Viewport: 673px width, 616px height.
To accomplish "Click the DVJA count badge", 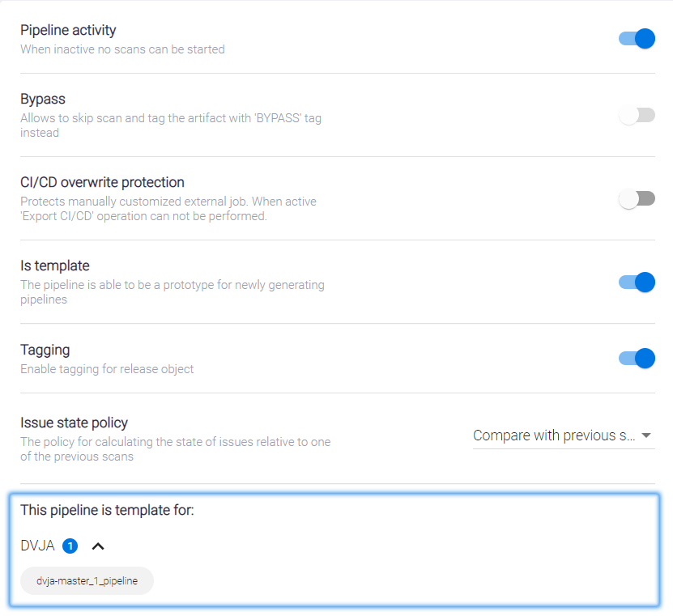I will pos(70,546).
